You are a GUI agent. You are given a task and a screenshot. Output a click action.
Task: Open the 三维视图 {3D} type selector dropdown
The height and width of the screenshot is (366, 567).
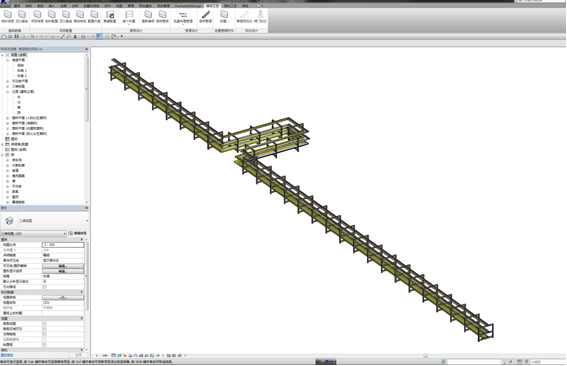(x=33, y=234)
